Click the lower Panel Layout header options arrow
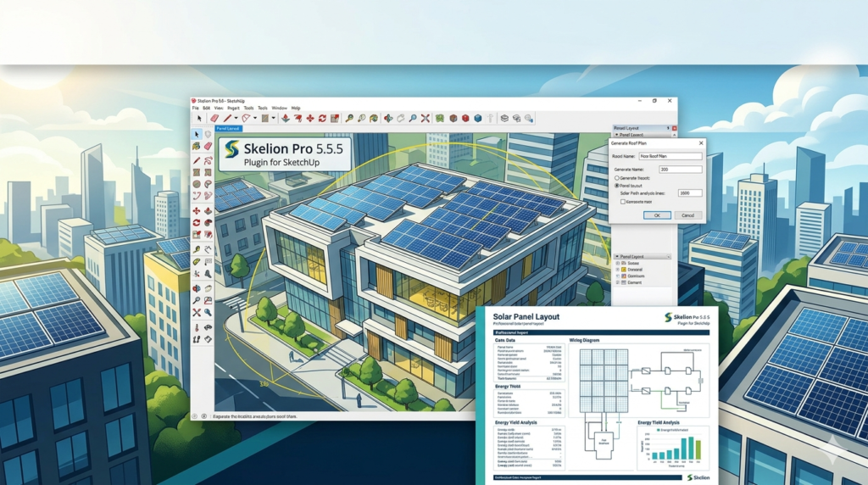Viewport: 868px width, 485px height. (669, 256)
